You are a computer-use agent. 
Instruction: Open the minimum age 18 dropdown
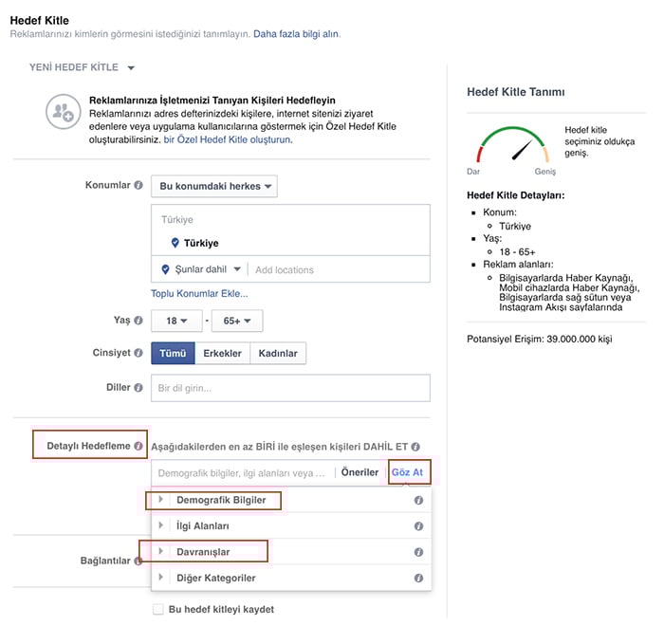pos(176,321)
